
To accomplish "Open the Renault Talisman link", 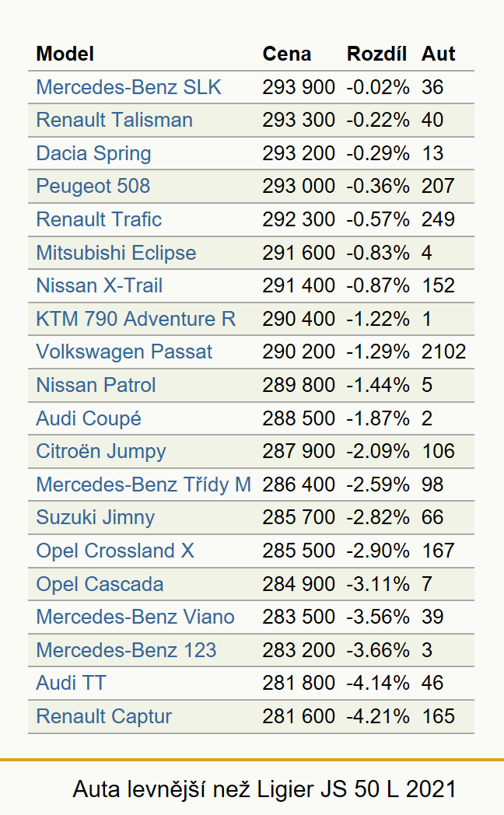I will click(x=114, y=120).
